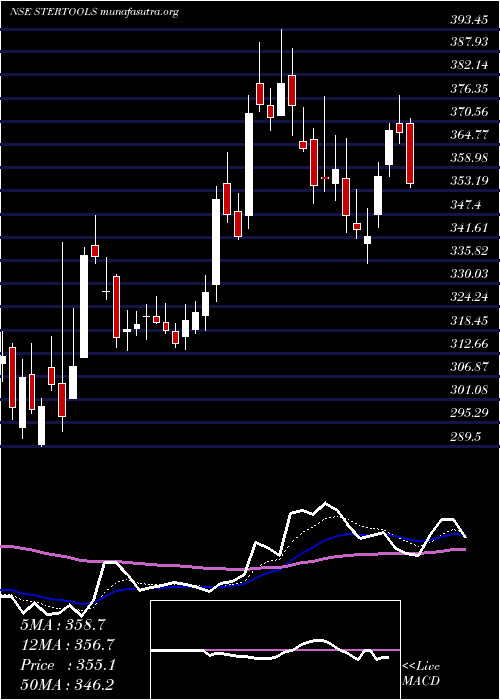
Task: Click the 358.98 price axis label
Action: [x=469, y=158]
